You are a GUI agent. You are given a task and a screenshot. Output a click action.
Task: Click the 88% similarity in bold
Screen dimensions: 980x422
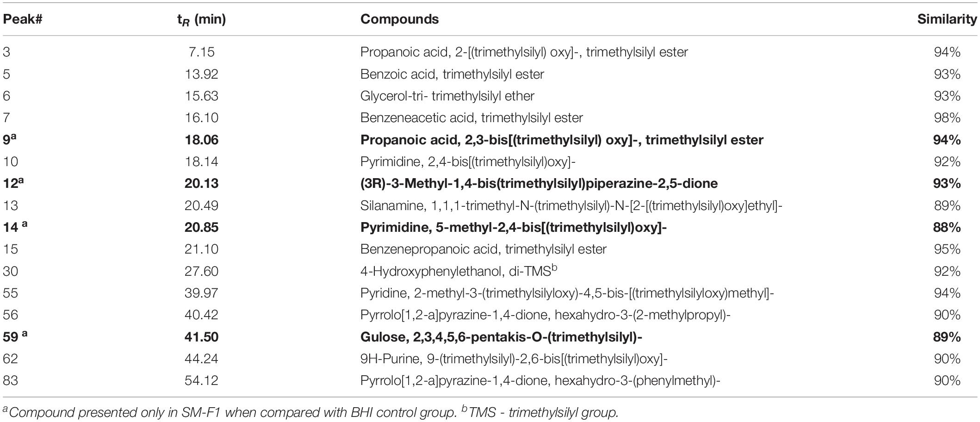pyautogui.click(x=947, y=227)
